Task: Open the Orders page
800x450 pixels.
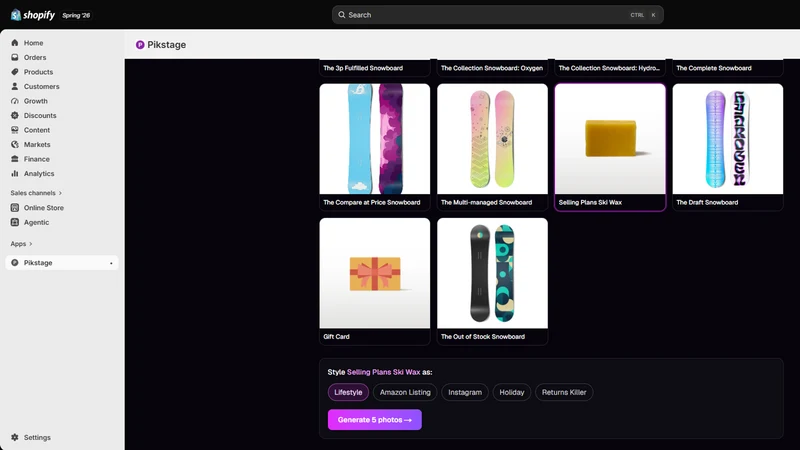Action: coord(35,58)
